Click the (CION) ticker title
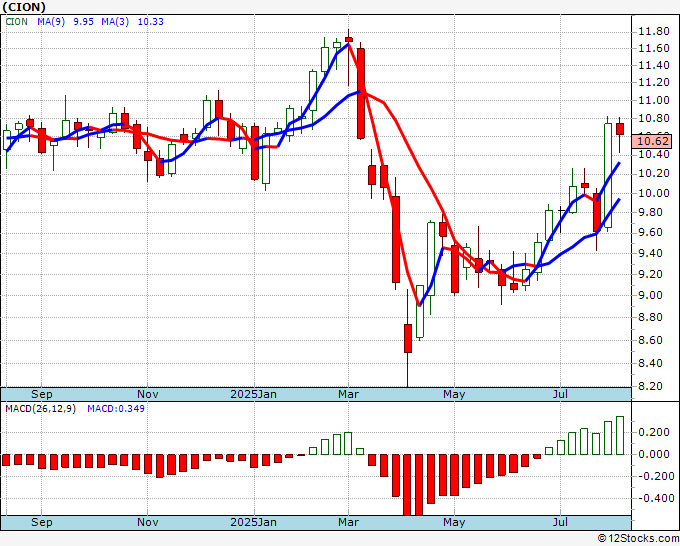The height and width of the screenshot is (546, 680). (24, 7)
